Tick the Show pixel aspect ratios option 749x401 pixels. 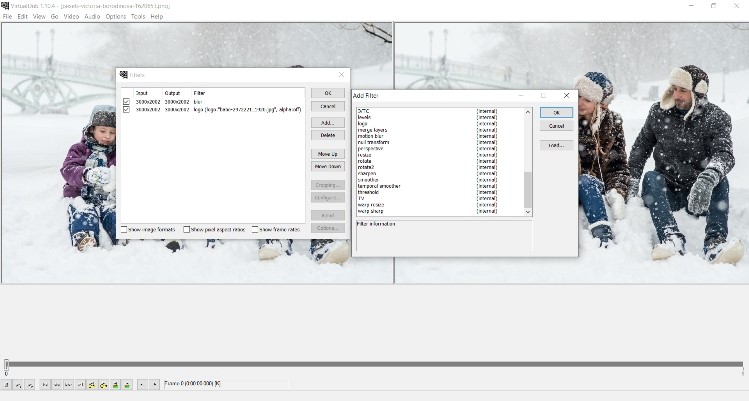[x=187, y=229]
